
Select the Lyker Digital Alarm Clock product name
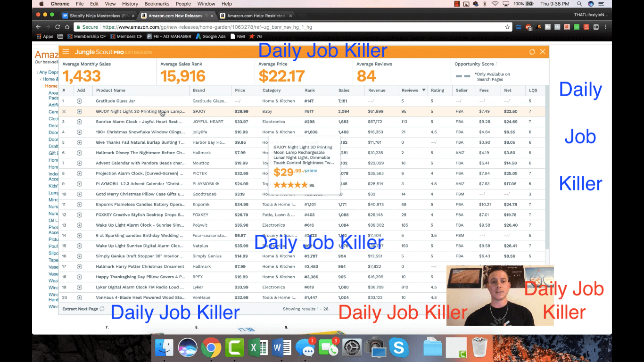pyautogui.click(x=140, y=287)
